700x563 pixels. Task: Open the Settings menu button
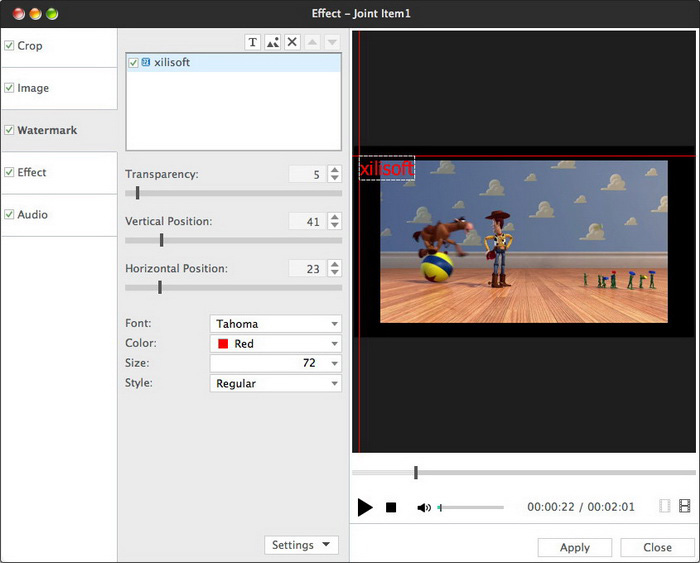click(x=301, y=545)
